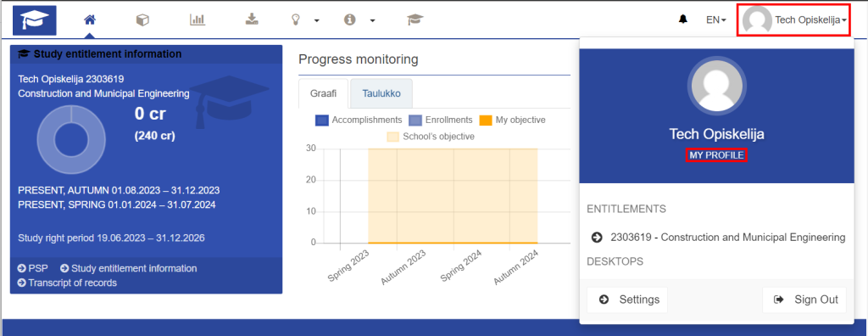The height and width of the screenshot is (336, 868).
Task: Click the graduation cap icon in navigation bar
Action: pos(415,20)
